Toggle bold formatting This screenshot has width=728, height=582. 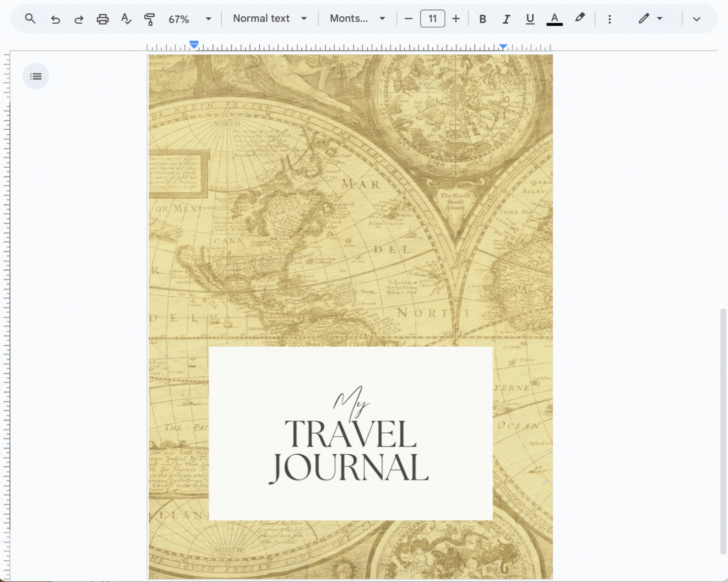[483, 19]
